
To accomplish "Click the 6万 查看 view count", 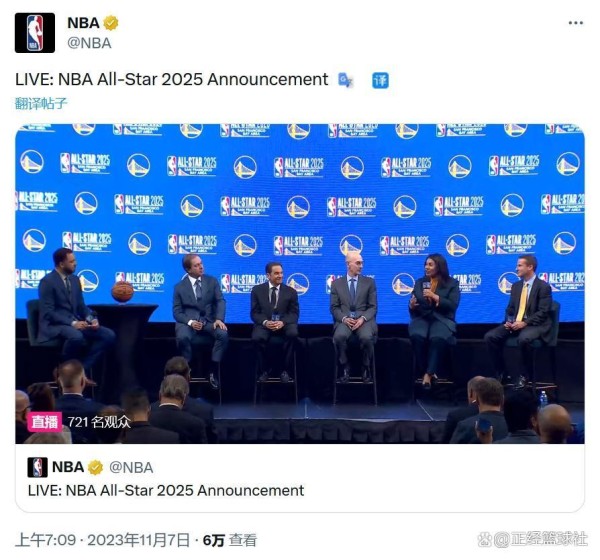I will [230, 540].
